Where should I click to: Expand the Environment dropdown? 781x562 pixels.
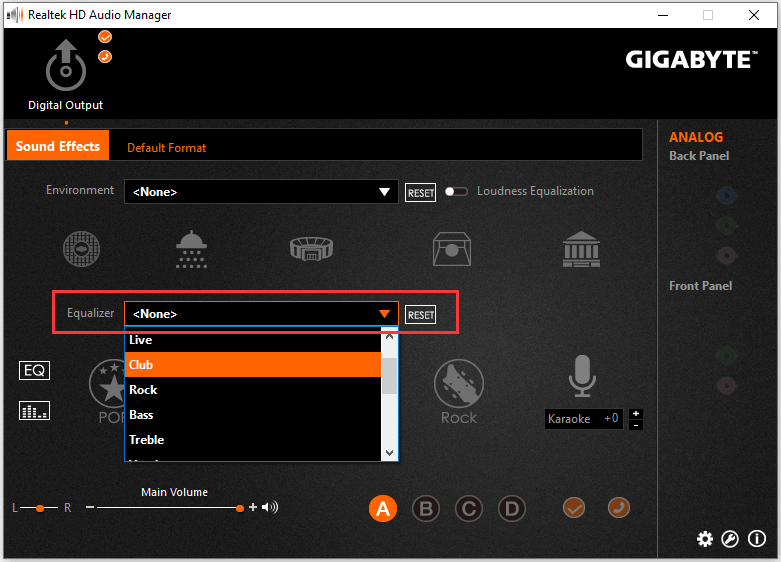pos(385,192)
